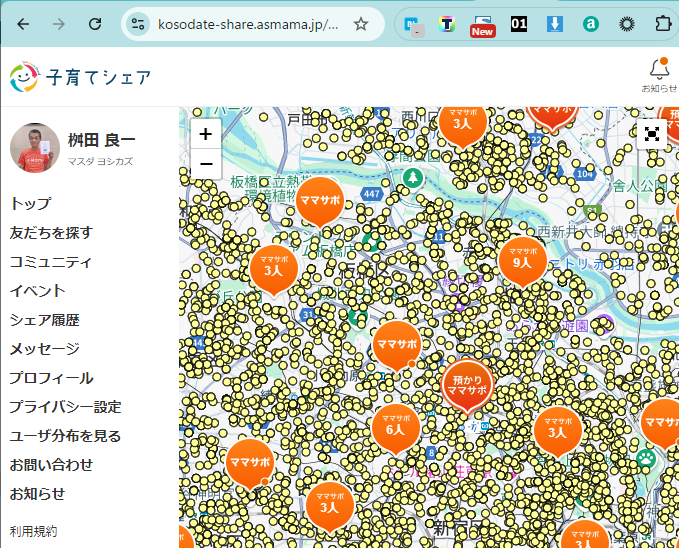This screenshot has width=679, height=549.
Task: Open browser extensions puzzle icon
Action: point(663,24)
